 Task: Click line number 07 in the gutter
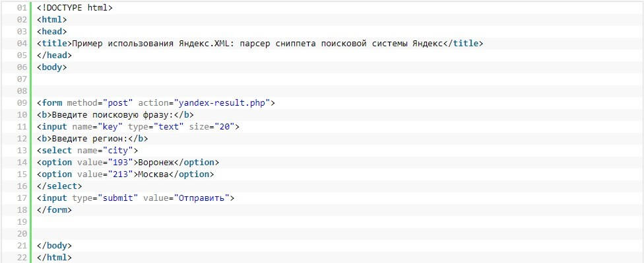pyautogui.click(x=22, y=79)
